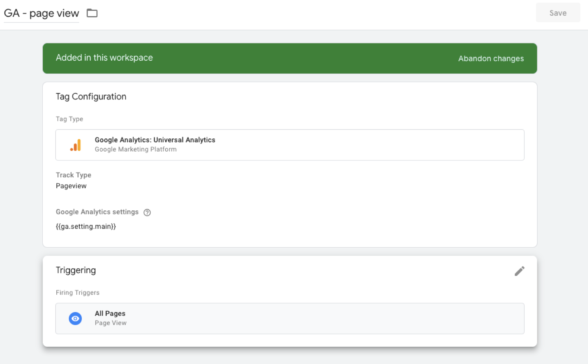Open the All Pages firing trigger row
Screen dimensions: 588x364
(290, 319)
